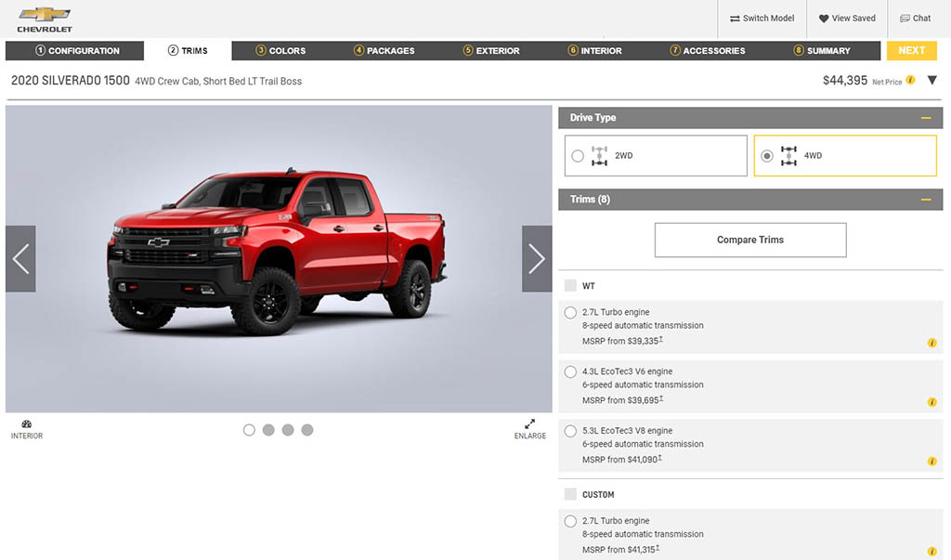Image resolution: width=951 pixels, height=560 pixels.
Task: Go to the Packages step
Action: pos(384,51)
